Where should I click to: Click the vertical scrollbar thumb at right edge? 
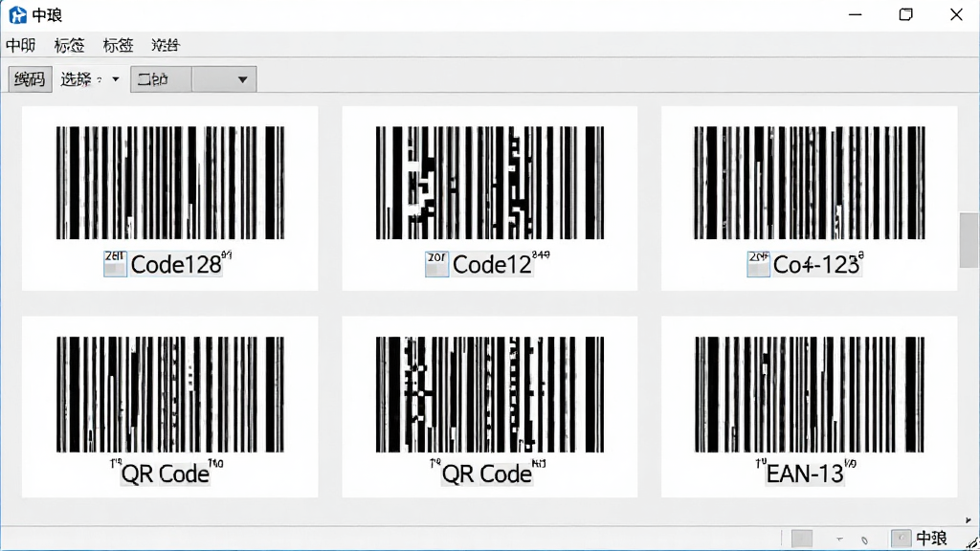969,240
